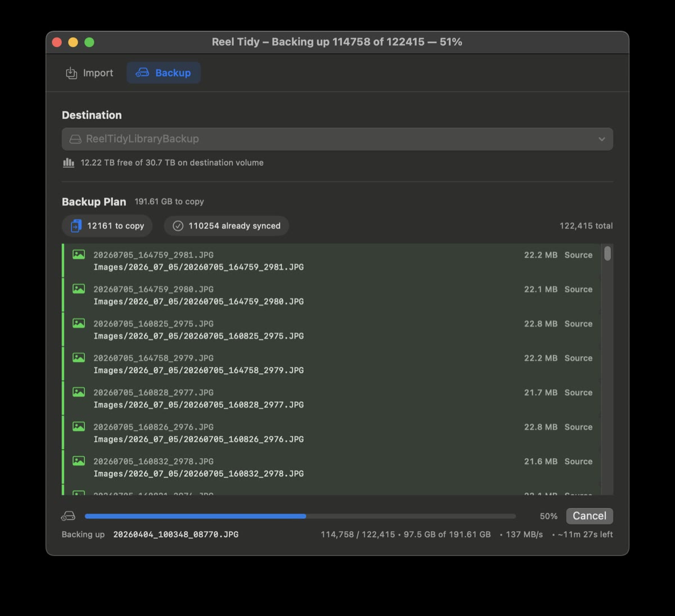Switch to the Import tab
Image resolution: width=675 pixels, height=616 pixels.
89,73
